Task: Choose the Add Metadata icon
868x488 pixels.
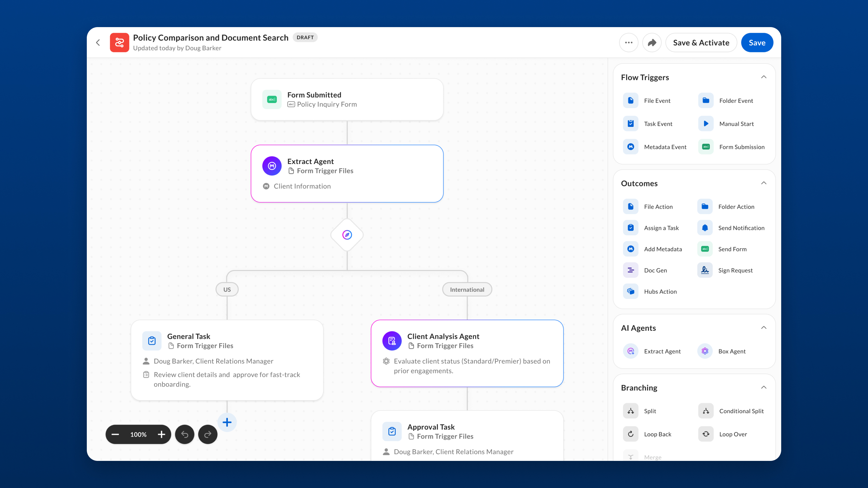Action: point(630,249)
